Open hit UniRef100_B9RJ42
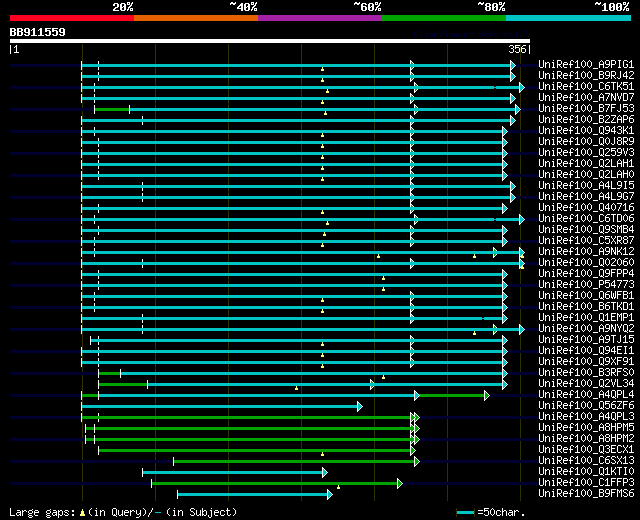This screenshot has width=640, height=520. (x=586, y=76)
